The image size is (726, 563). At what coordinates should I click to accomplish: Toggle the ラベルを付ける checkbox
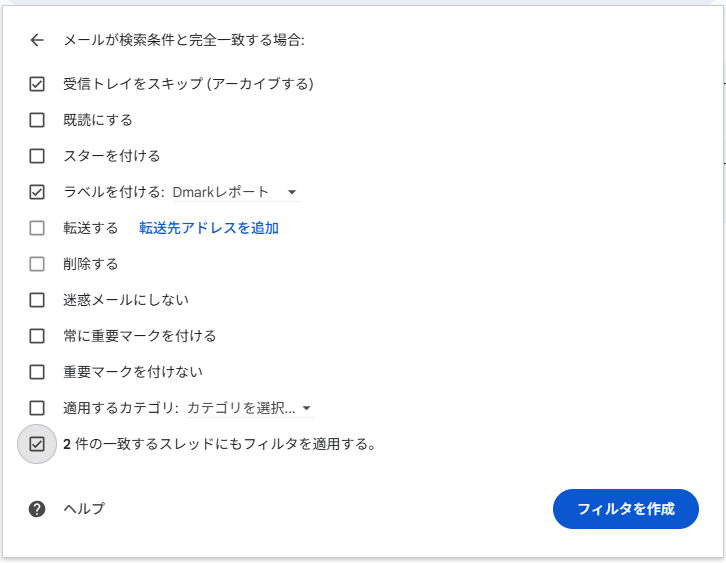[x=37, y=192]
